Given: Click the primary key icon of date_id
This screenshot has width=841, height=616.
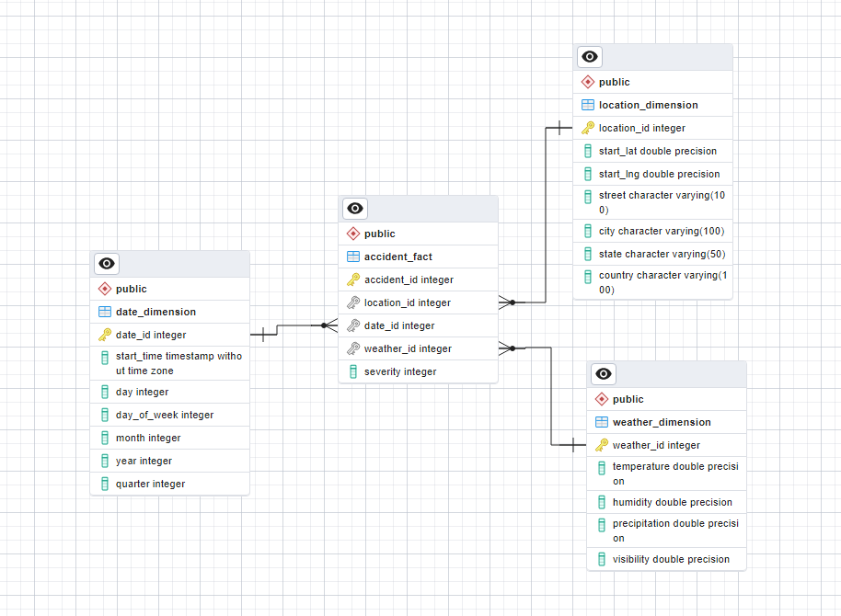Looking at the screenshot, I should point(105,335).
